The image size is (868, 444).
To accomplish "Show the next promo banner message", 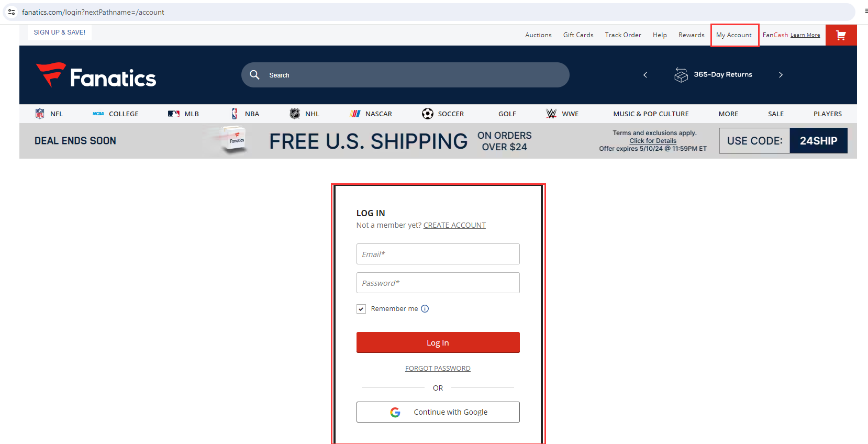I will click(781, 75).
